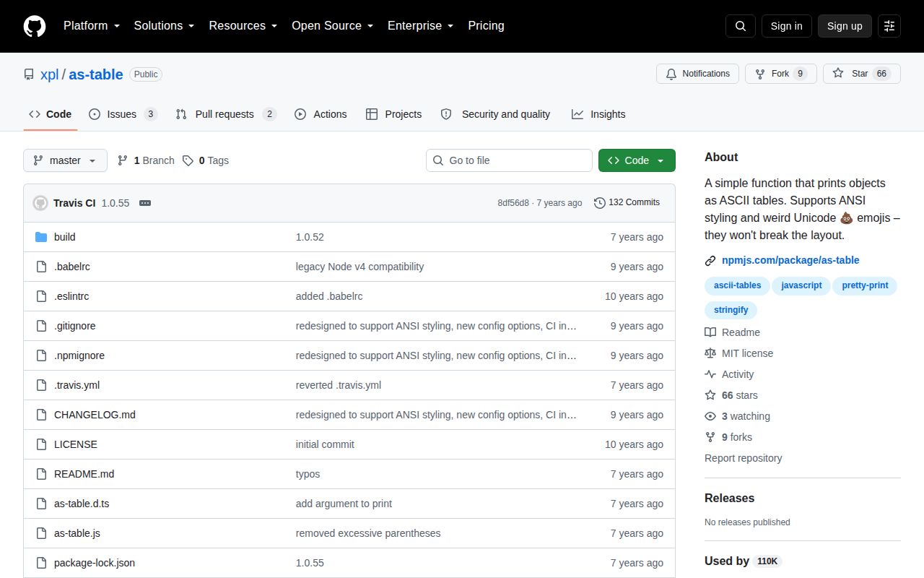Click the book icon next to Readme
The height and width of the screenshot is (578, 924).
(710, 332)
